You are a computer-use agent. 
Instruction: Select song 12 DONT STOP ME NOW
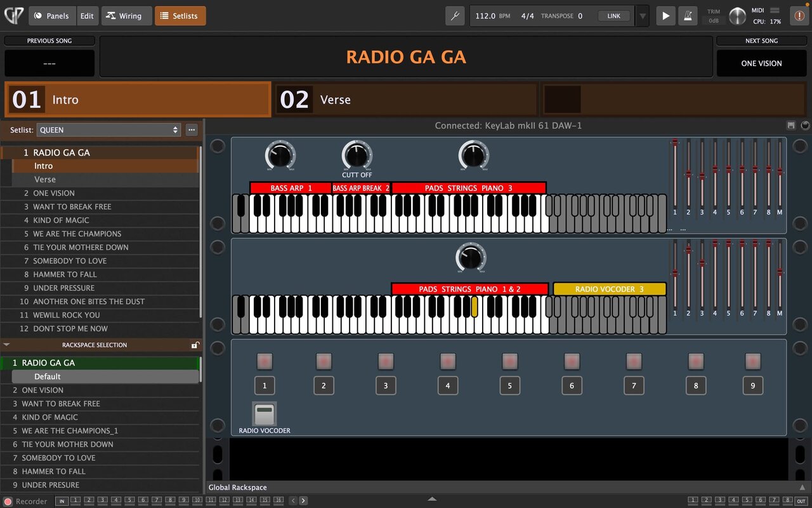point(100,329)
